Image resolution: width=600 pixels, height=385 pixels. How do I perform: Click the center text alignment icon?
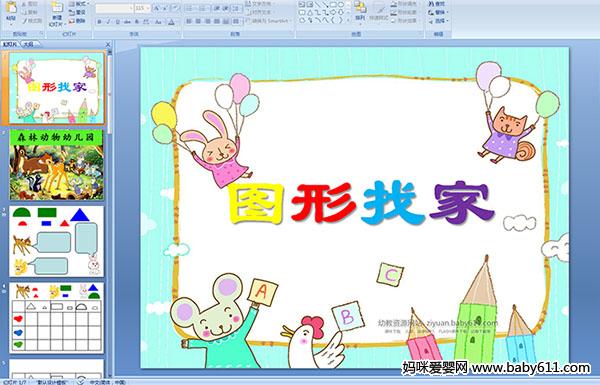198,21
